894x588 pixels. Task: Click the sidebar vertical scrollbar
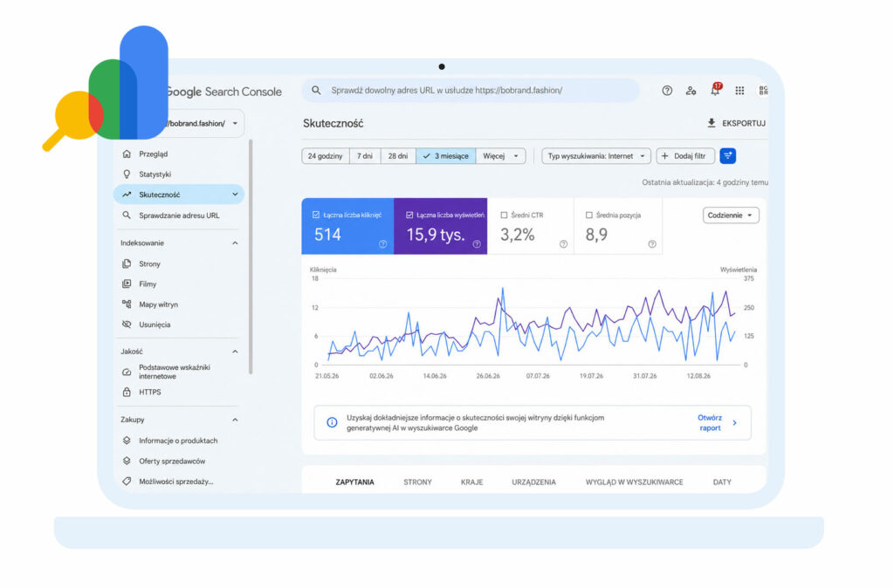click(251, 256)
